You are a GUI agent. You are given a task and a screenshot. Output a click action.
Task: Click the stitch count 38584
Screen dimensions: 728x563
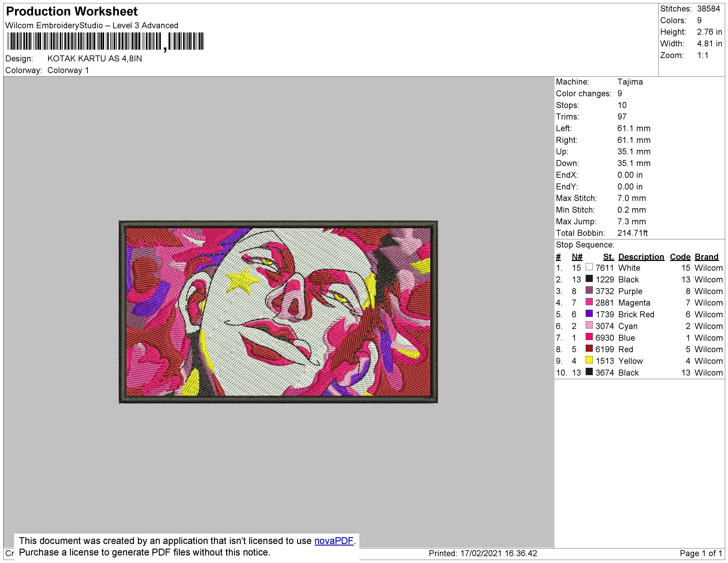pyautogui.click(x=708, y=9)
